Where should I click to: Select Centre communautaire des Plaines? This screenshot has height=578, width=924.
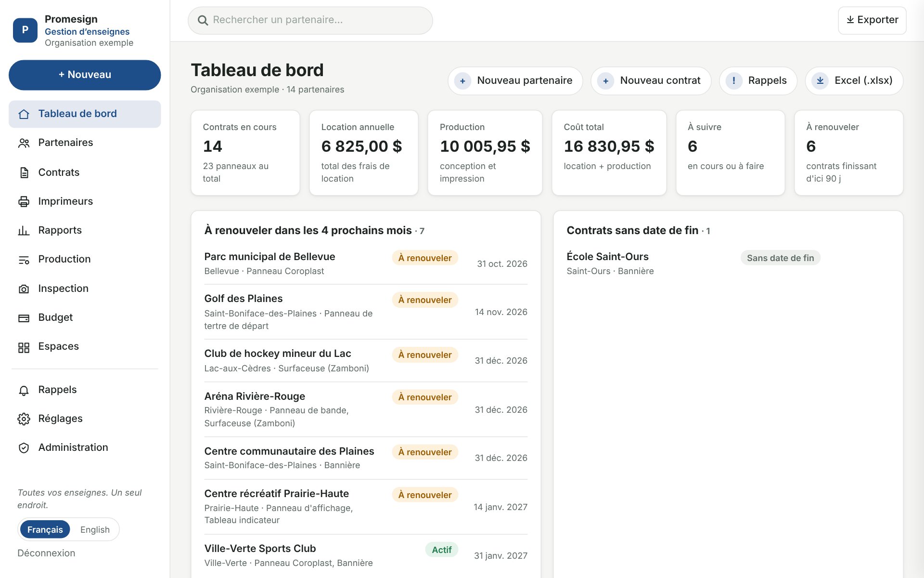click(366, 458)
